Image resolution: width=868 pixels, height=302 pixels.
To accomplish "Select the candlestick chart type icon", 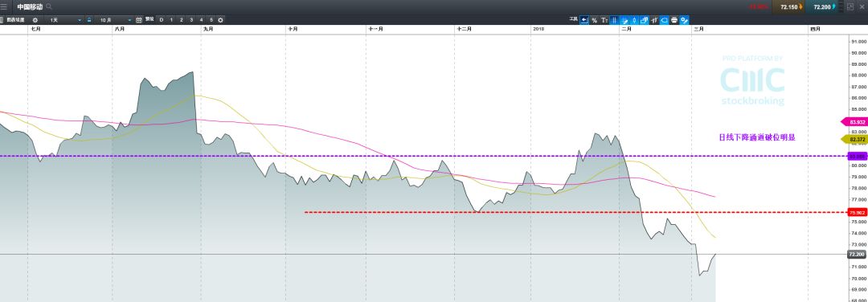I will pos(634,20).
